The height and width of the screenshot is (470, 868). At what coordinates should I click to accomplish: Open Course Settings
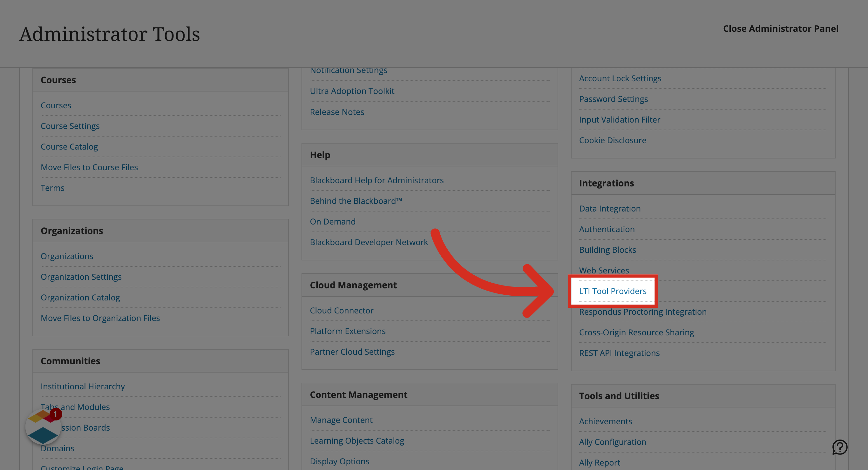[x=70, y=126]
